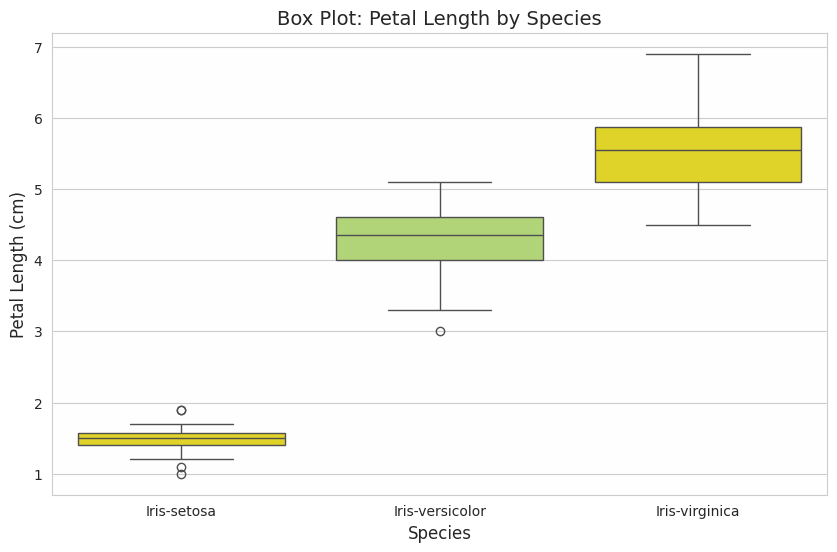Click the lower whisker cap of Iris-versicolor
837x552 pixels.
[x=440, y=310]
